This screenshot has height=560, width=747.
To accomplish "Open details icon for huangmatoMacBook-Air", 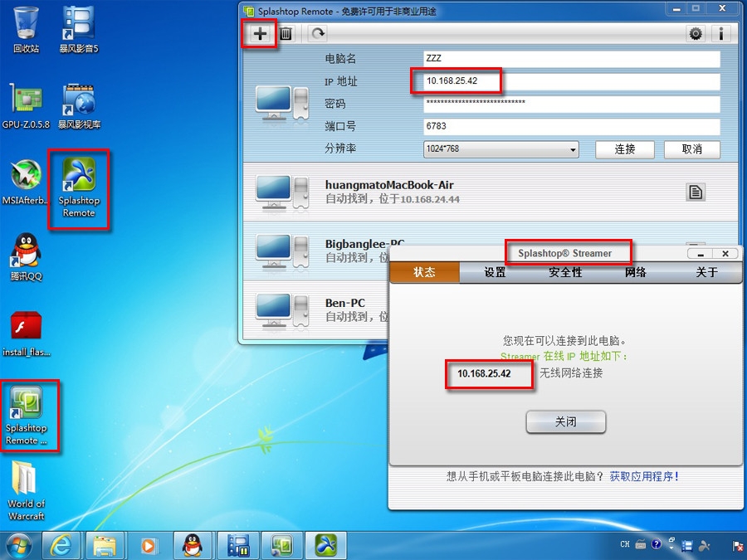I will point(696,192).
